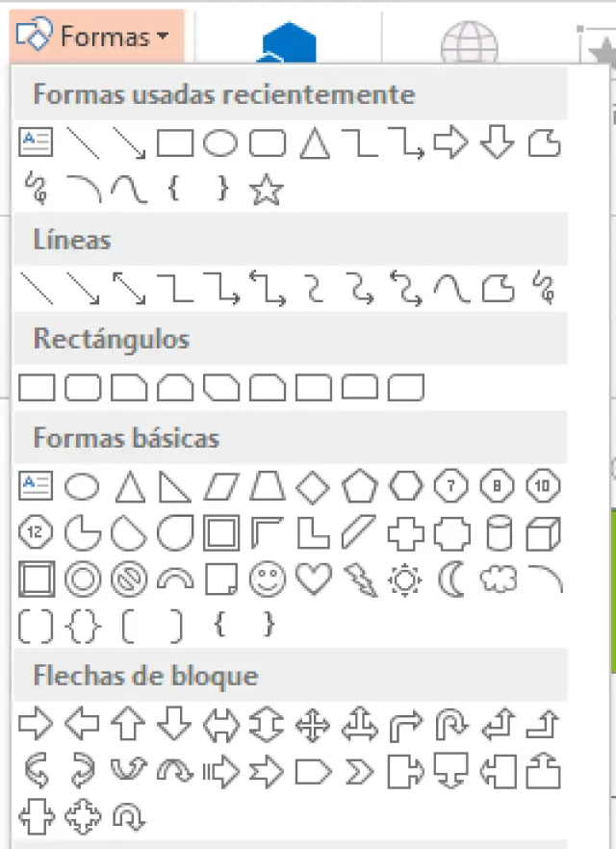This screenshot has height=849, width=616.
Task: Select the smiley face shape
Action: pyautogui.click(x=267, y=579)
